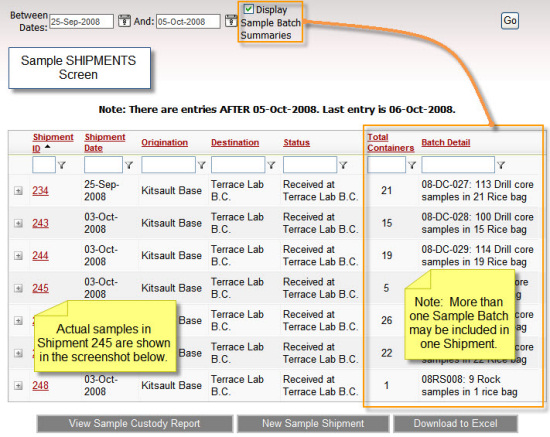Sort table by Status column header
Viewport: 550px width, 437px height.
pyautogui.click(x=296, y=142)
